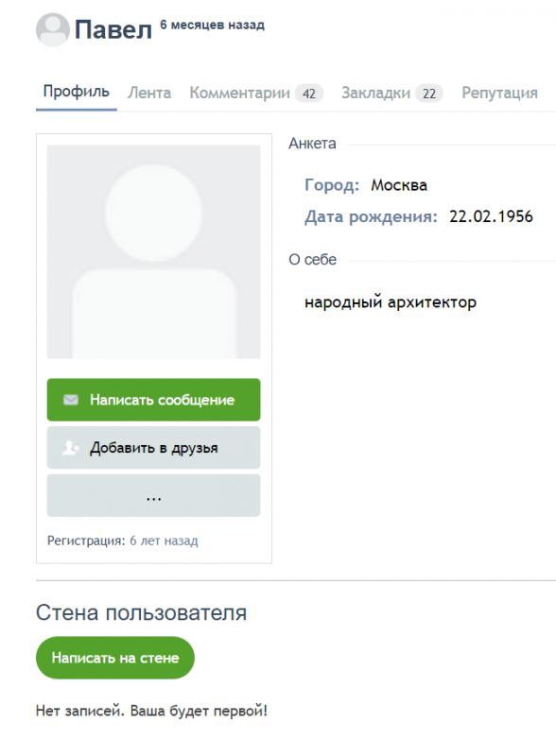The width and height of the screenshot is (556, 756).
Task: Click the small avatar icon beside Павел
Action: coord(53,29)
